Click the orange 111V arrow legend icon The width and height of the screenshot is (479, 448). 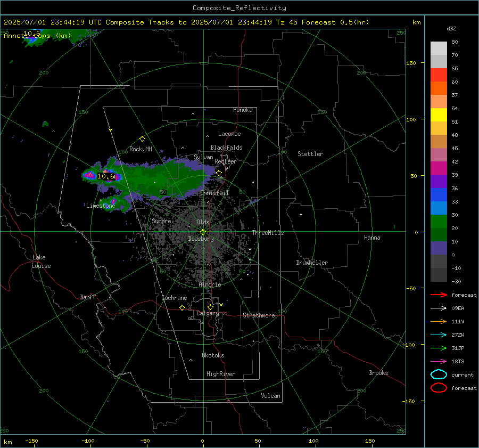439,321
